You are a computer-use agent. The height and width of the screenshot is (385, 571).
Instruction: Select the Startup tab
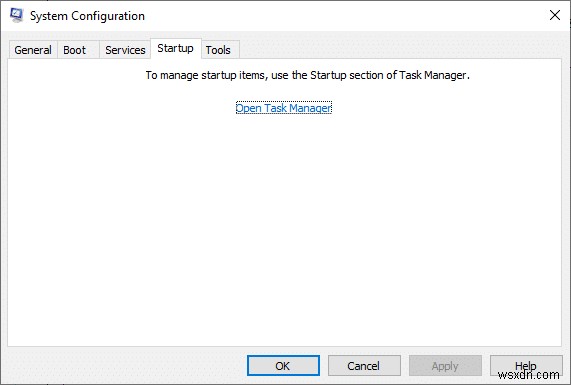176,48
